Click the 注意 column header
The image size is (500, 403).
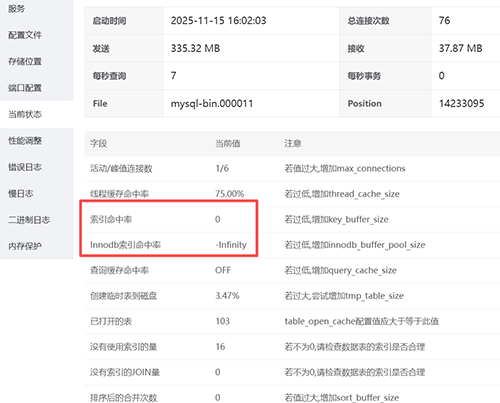293,144
